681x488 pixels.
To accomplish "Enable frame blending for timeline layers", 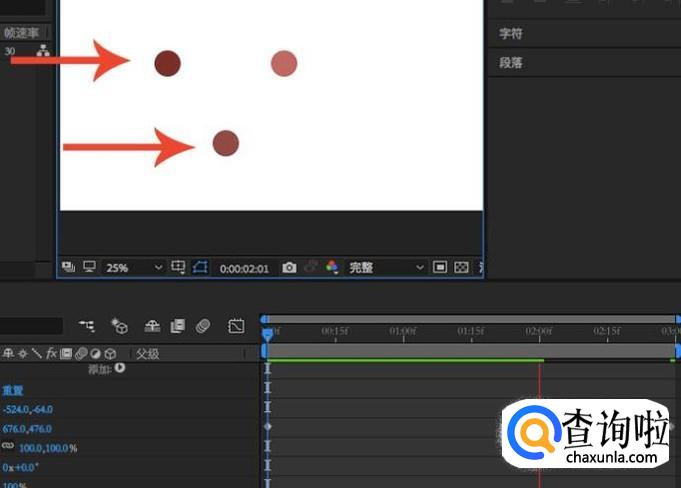I will [178, 326].
